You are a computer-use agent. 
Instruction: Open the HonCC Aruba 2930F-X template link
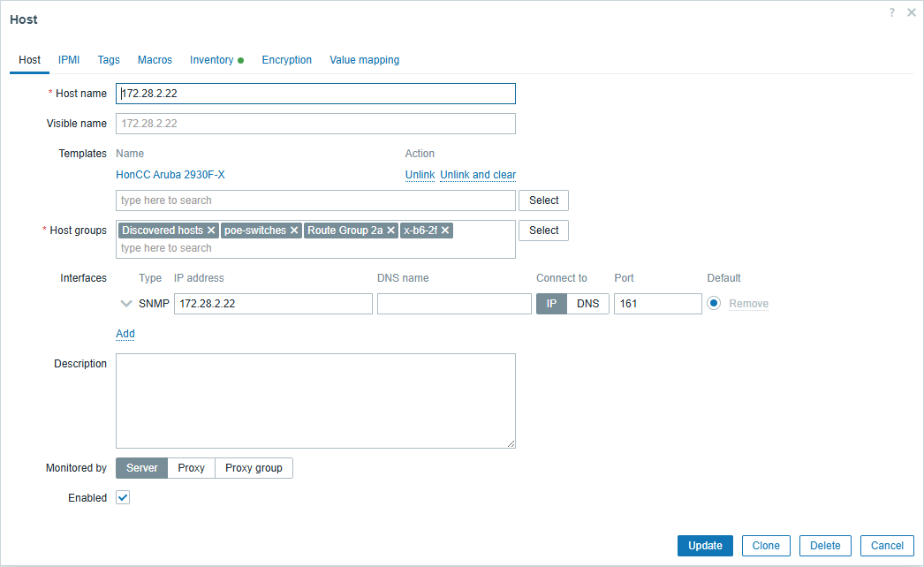[170, 175]
